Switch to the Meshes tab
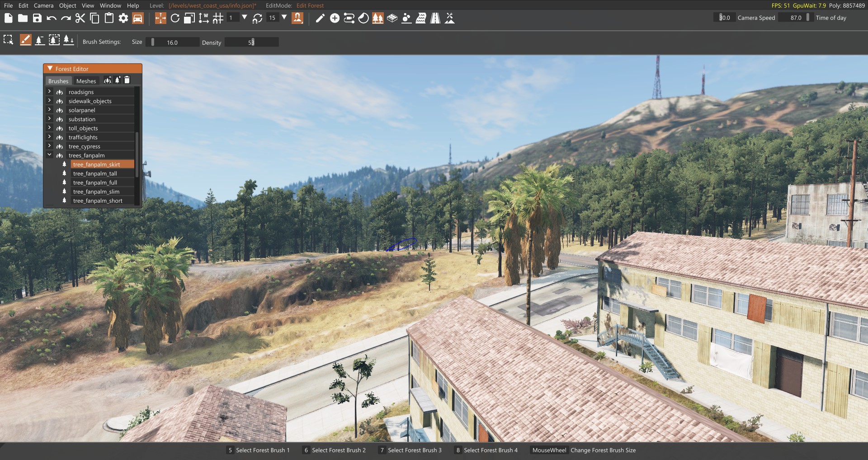This screenshot has width=868, height=460. (x=86, y=81)
